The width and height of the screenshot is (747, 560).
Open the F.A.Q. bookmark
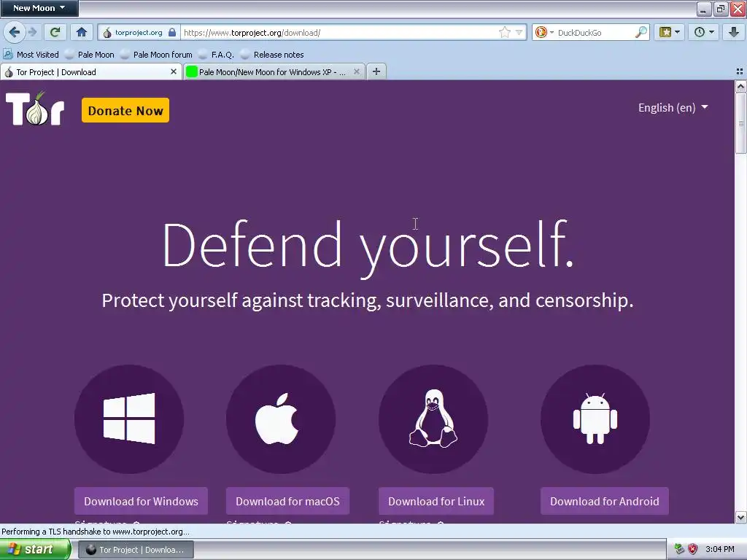[x=216, y=54]
